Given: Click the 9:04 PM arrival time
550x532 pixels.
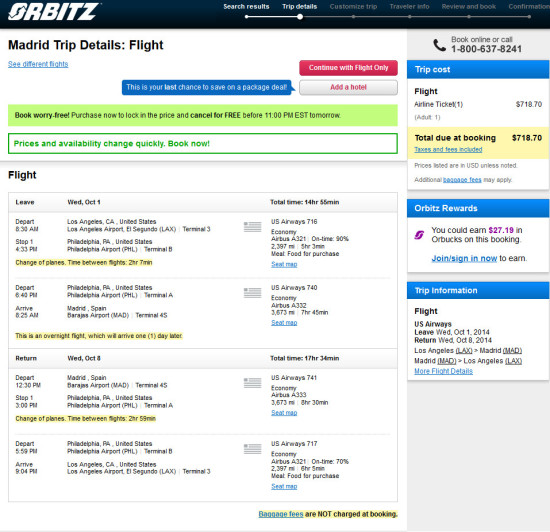Looking at the screenshot, I should (26, 472).
